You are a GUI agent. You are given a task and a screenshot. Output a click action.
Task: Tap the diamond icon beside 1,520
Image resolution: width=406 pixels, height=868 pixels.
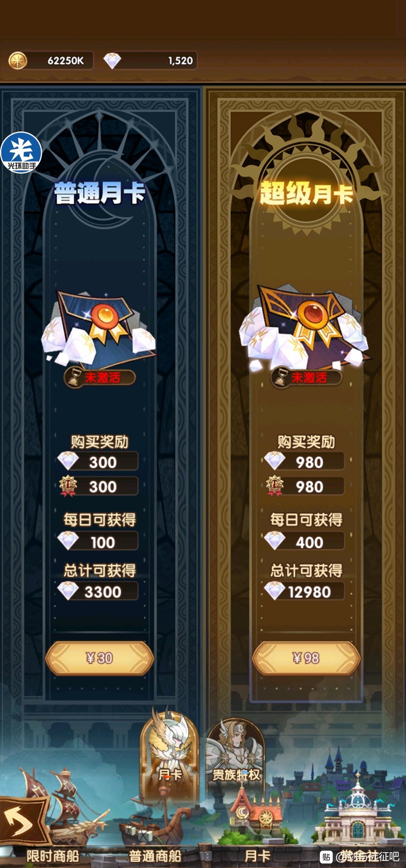(112, 60)
